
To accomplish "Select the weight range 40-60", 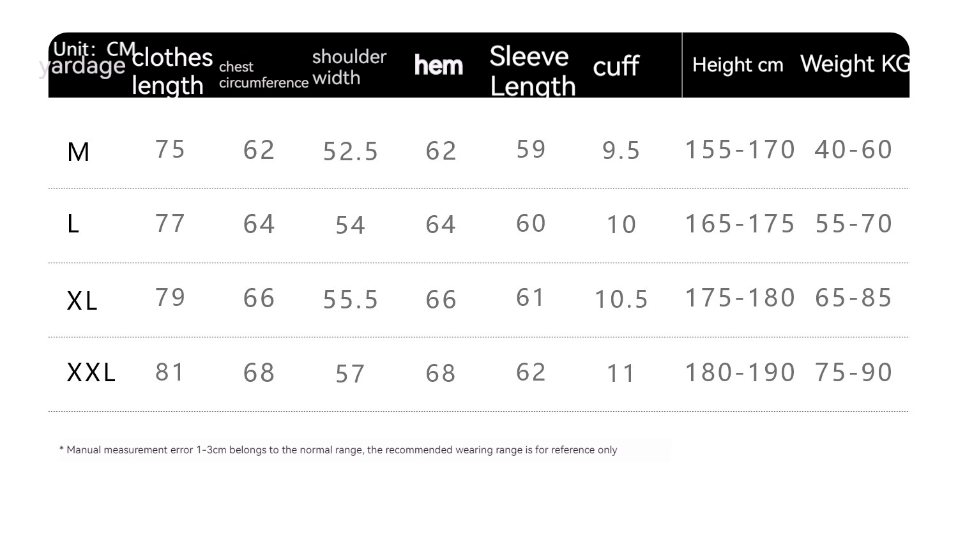I will [853, 150].
